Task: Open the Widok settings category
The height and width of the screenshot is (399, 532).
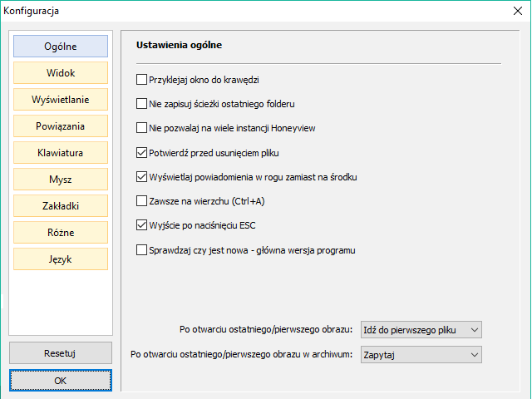Action: [x=61, y=72]
